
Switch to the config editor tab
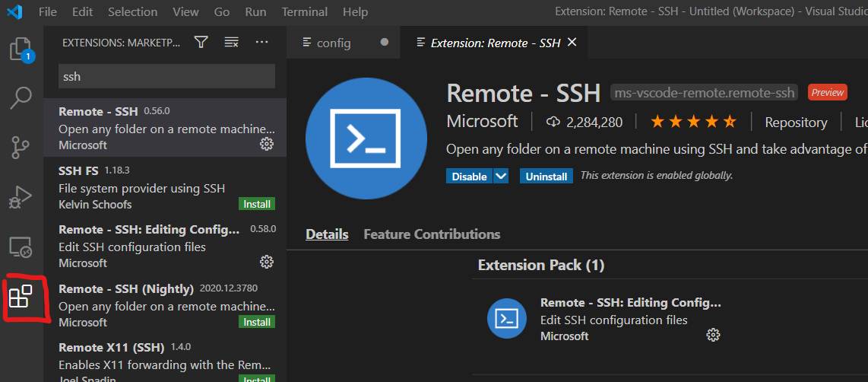(344, 42)
